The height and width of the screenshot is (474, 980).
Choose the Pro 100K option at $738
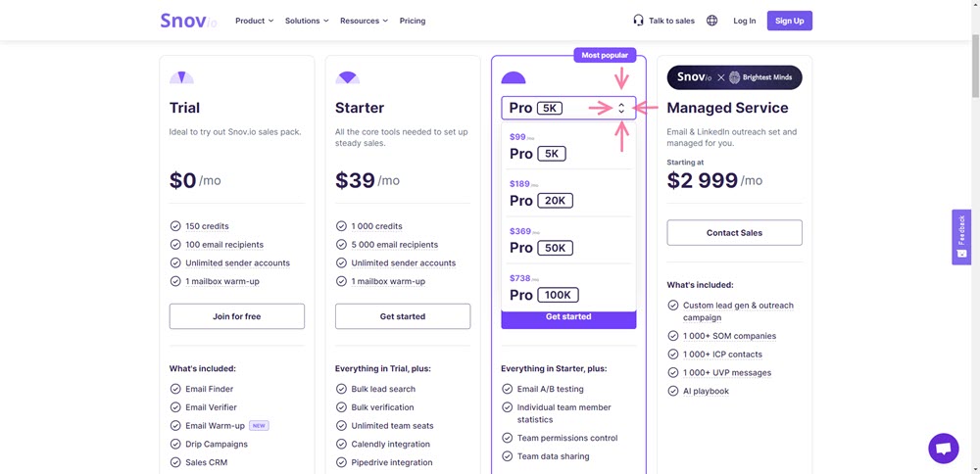point(568,287)
